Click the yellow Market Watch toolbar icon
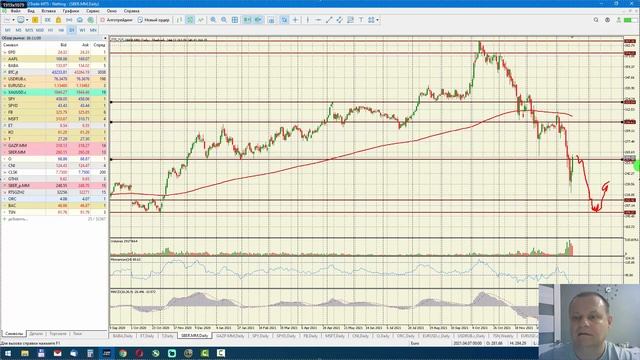Viewport: 640px width, 360px height. (36, 20)
